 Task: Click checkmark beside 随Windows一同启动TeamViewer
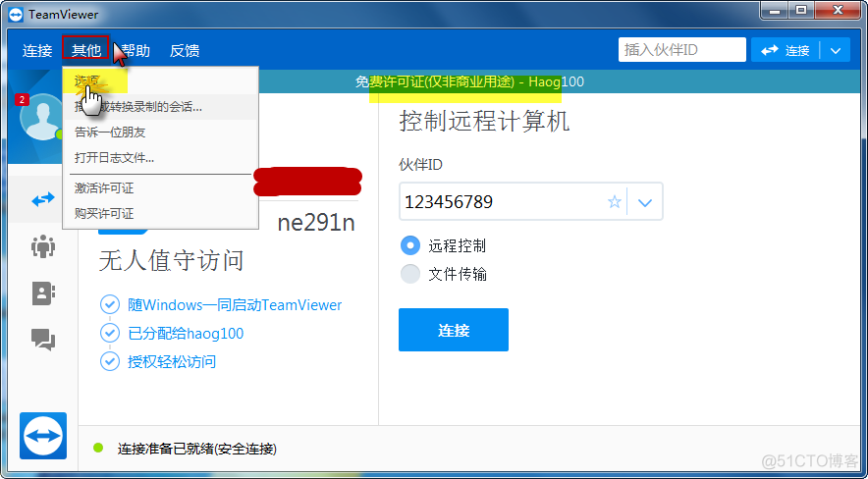click(x=110, y=304)
